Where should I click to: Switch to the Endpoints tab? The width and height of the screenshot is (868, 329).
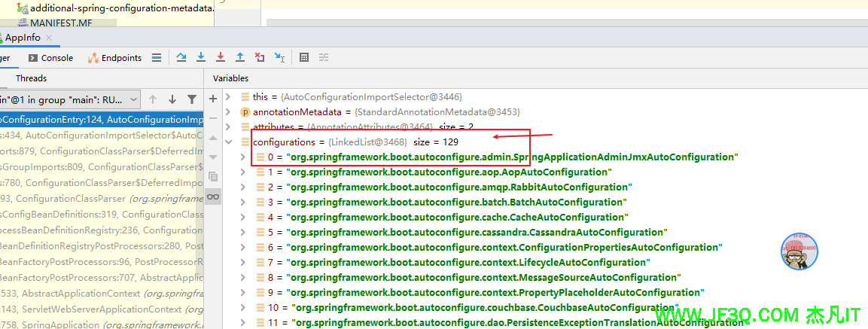click(x=114, y=58)
